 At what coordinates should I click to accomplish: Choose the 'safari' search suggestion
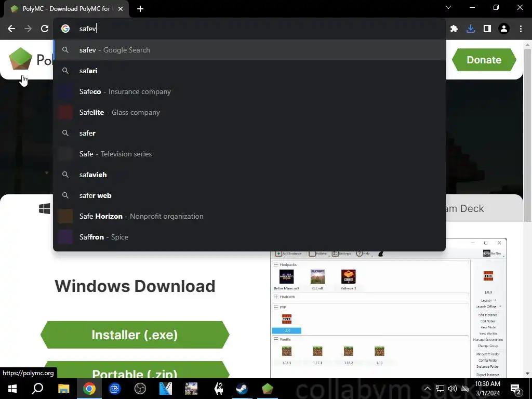pos(249,71)
